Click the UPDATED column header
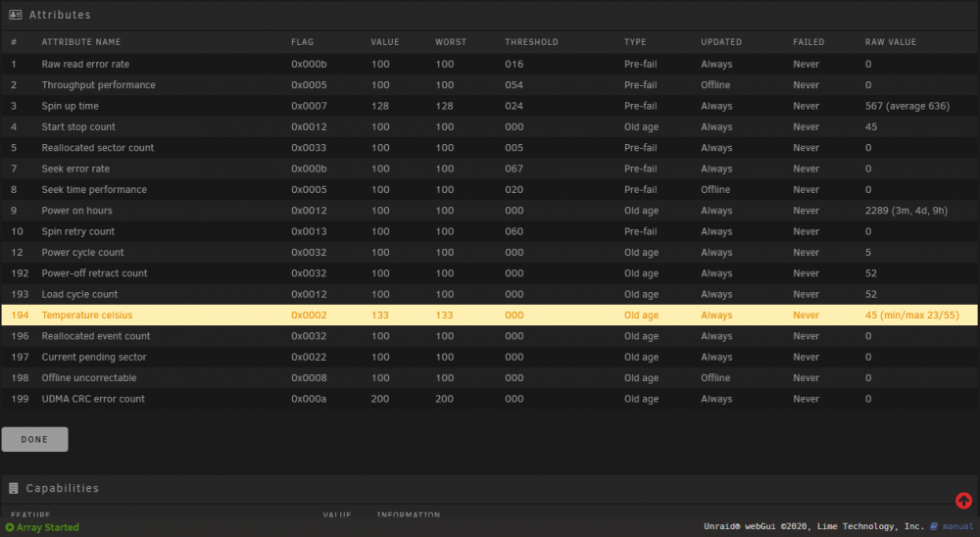This screenshot has width=980, height=537. point(721,42)
